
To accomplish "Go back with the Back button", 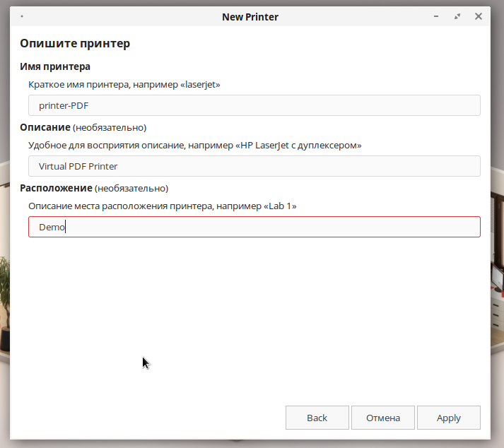I will pyautogui.click(x=317, y=418).
